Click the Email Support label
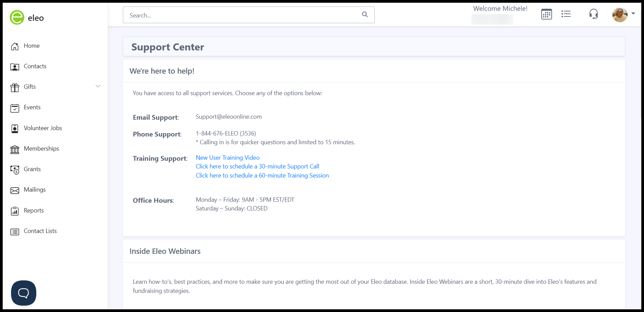Image resolution: width=644 pixels, height=312 pixels. [x=156, y=117]
